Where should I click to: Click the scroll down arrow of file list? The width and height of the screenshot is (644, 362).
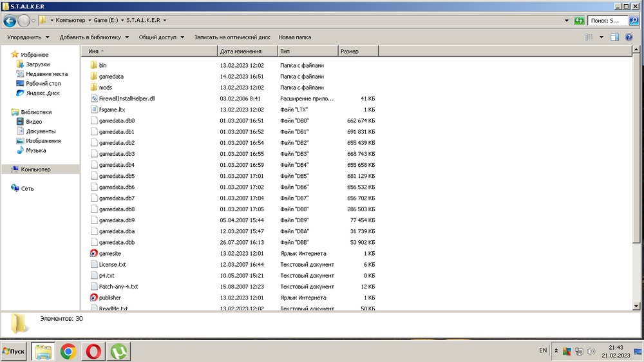(636, 306)
